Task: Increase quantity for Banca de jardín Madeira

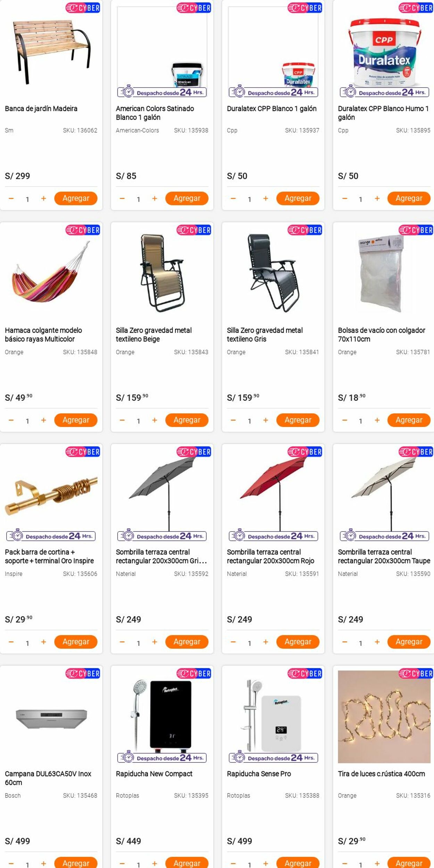Action: 43,198
